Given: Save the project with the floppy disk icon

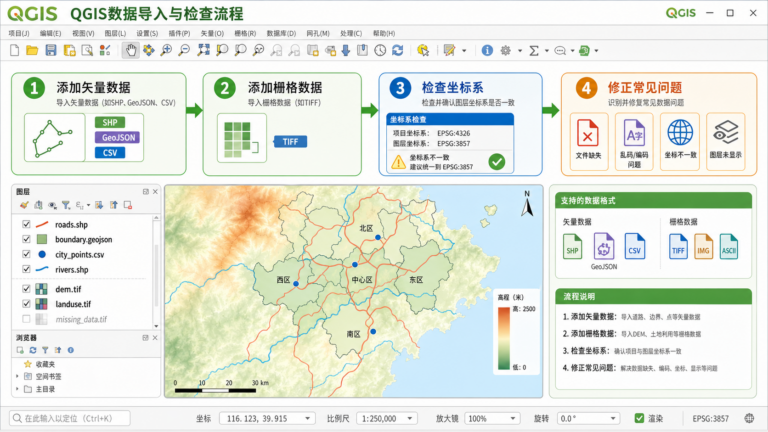Looking at the screenshot, I should (x=51, y=50).
